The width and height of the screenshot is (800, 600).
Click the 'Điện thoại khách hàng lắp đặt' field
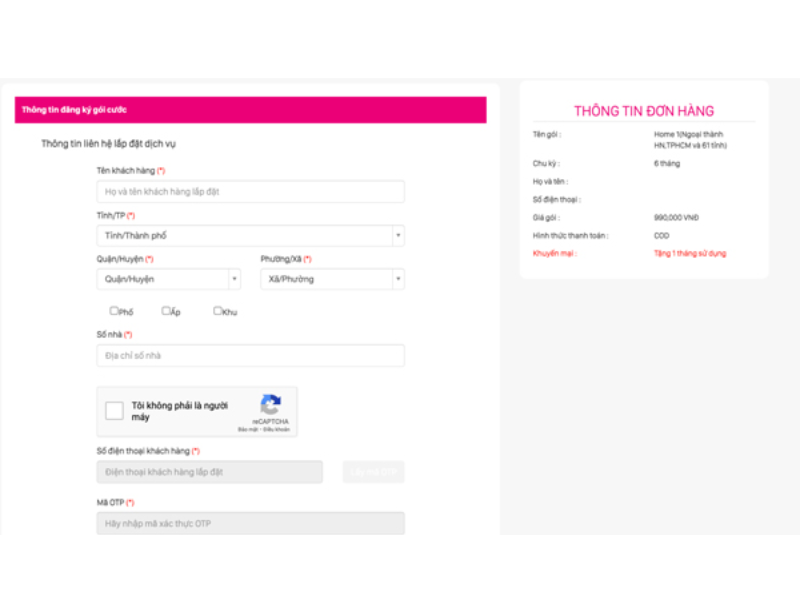click(x=209, y=471)
